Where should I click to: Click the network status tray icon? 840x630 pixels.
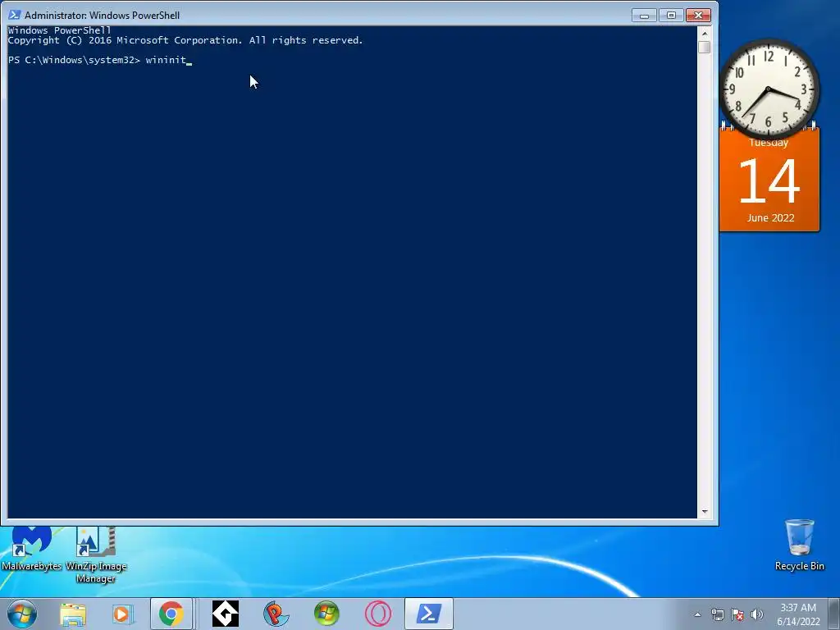point(717,614)
